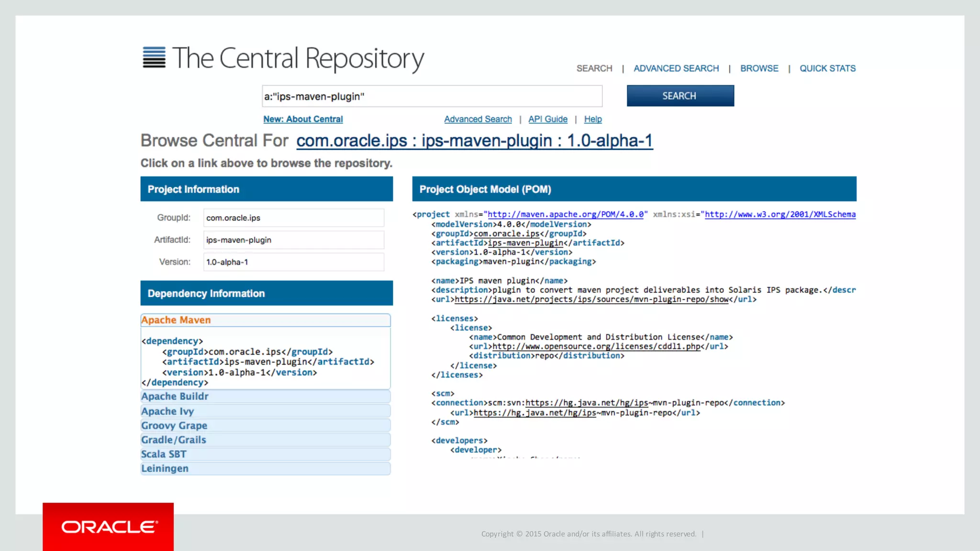Click the POM packaging maven-plugin line
Image resolution: width=980 pixels, height=551 pixels.
(513, 262)
